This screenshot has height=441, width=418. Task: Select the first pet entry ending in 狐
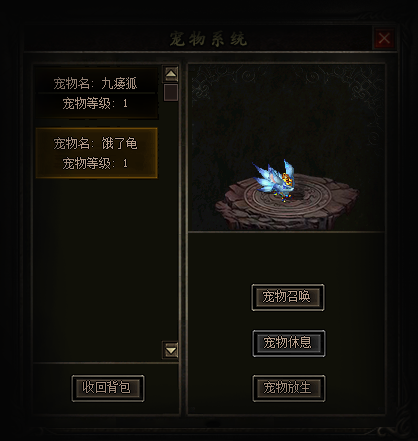click(x=96, y=93)
